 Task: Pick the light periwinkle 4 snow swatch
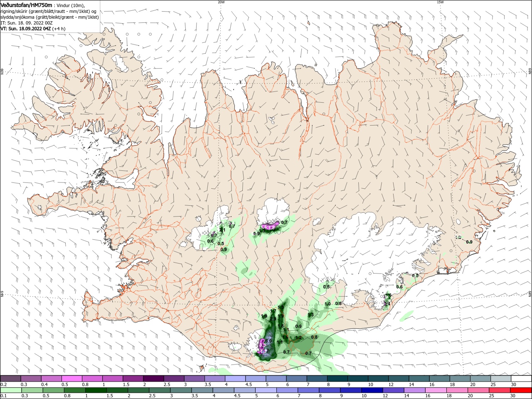pos(235,379)
